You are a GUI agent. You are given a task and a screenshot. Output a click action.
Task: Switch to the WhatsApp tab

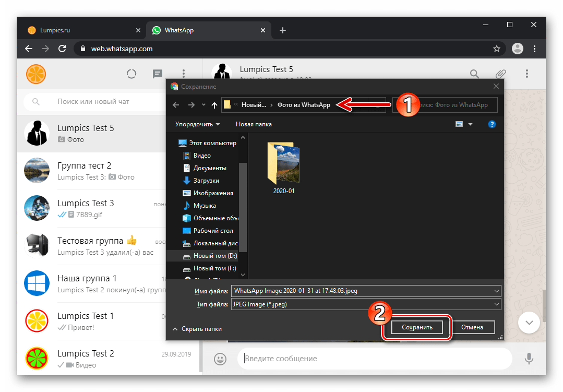click(x=208, y=30)
